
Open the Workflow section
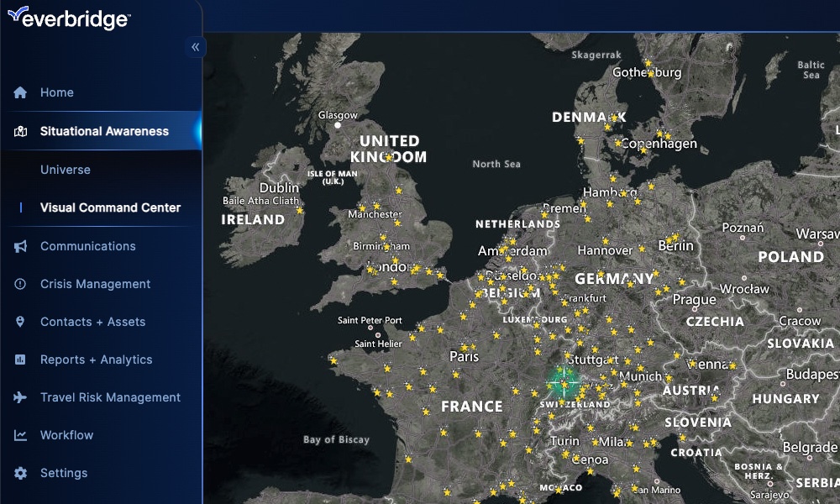pos(67,435)
